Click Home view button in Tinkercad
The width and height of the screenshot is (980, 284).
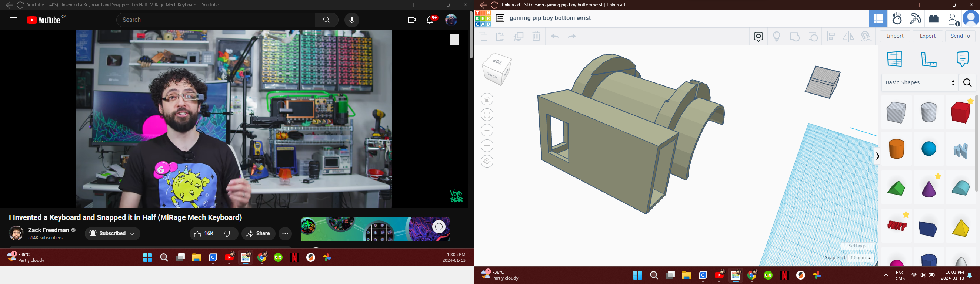pos(487,99)
